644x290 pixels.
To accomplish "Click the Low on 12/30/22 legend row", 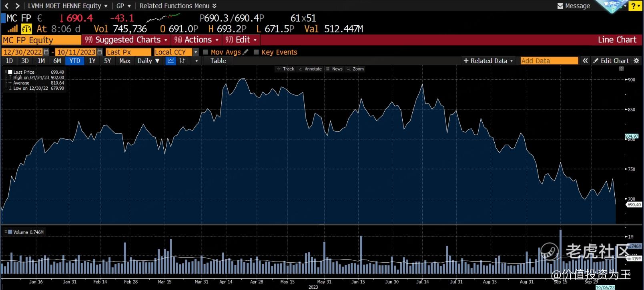I will pyautogui.click(x=36, y=88).
